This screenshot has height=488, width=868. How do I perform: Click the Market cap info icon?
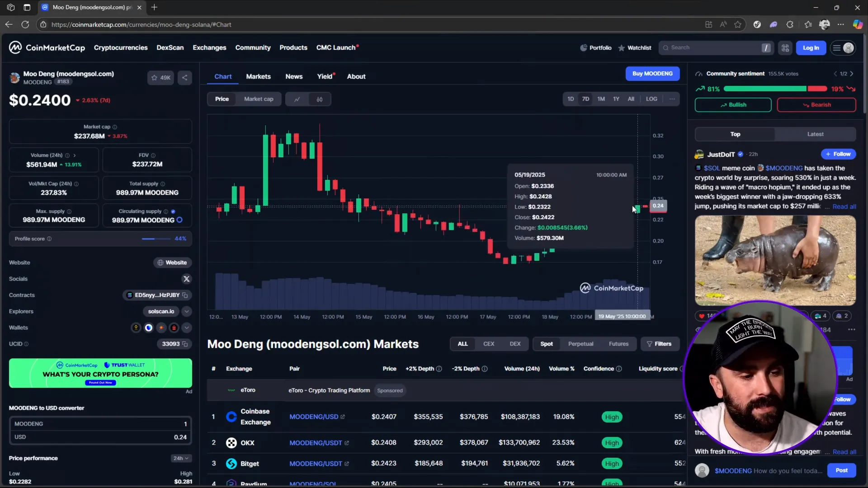coord(115,127)
